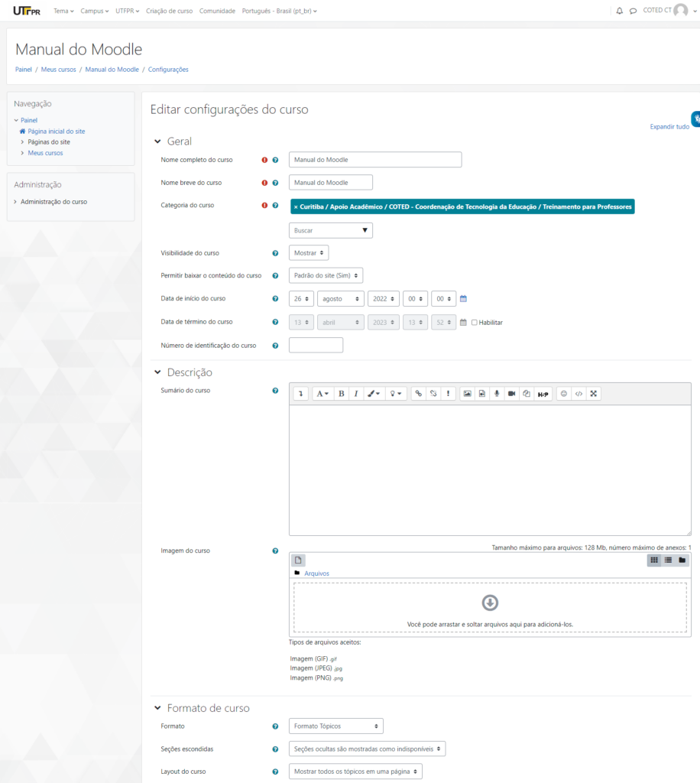Insert H5P content in the editor
The height and width of the screenshot is (783, 700).
point(543,394)
